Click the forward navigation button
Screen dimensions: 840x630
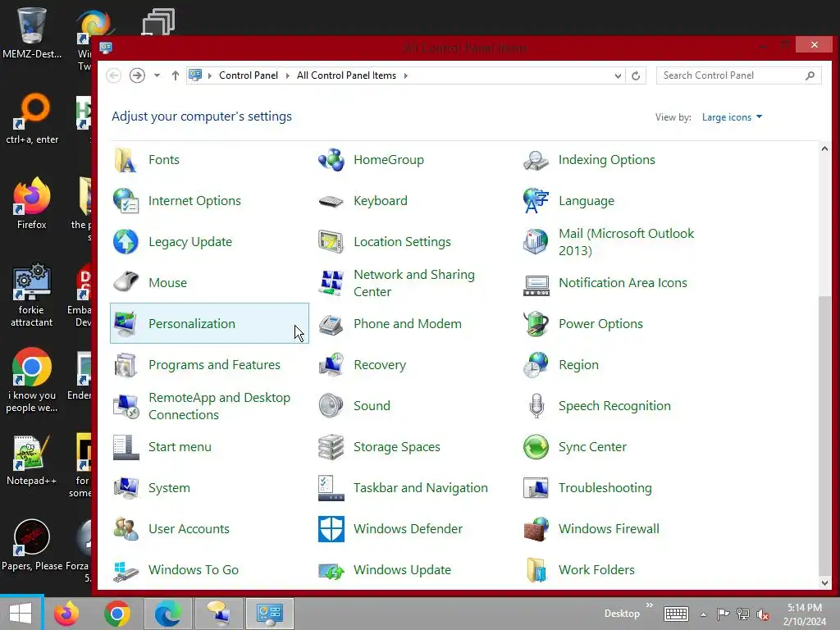pos(137,75)
